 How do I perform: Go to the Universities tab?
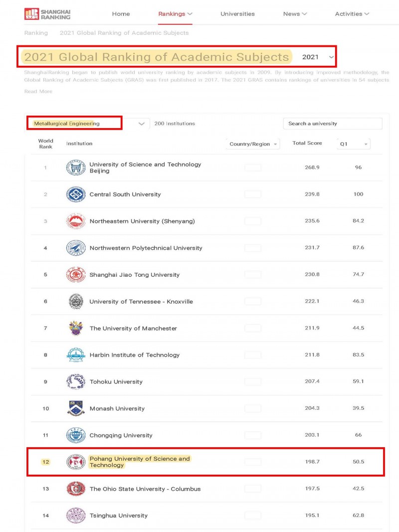[237, 14]
